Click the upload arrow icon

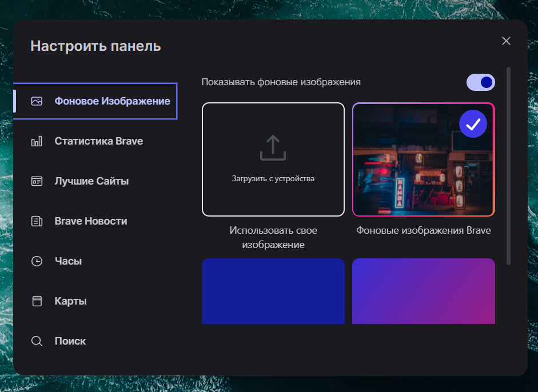click(273, 148)
